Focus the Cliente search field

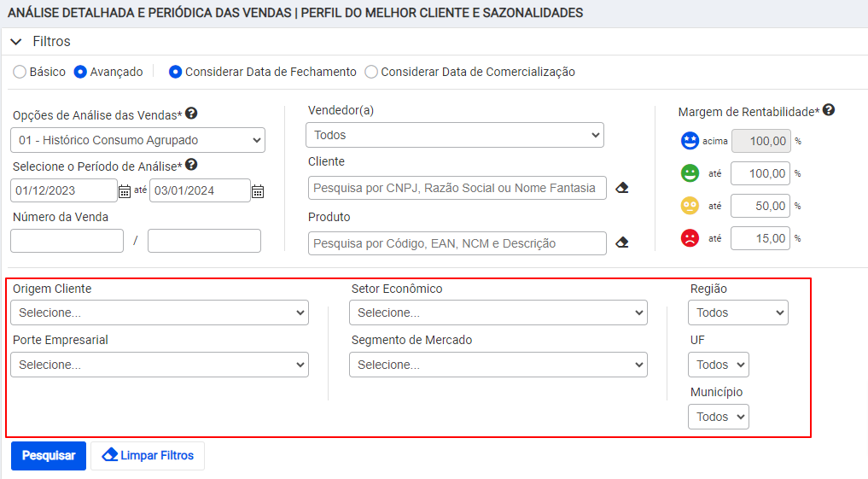(x=457, y=188)
